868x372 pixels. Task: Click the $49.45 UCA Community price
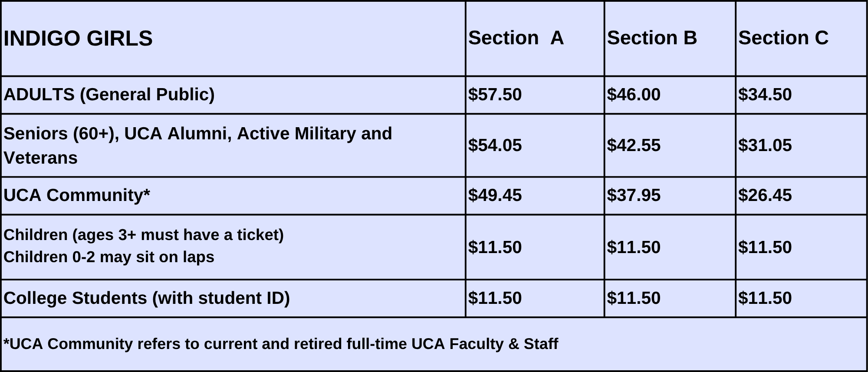[495, 195]
